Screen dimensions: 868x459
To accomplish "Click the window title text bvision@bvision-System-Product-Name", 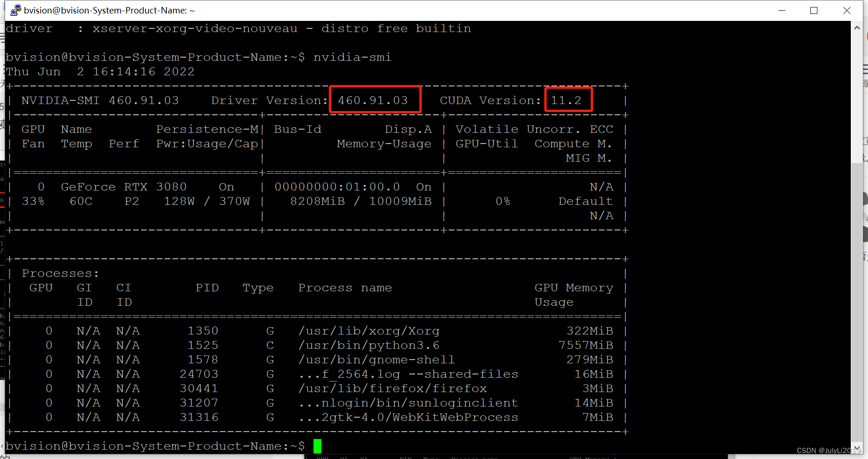I will pyautogui.click(x=109, y=10).
